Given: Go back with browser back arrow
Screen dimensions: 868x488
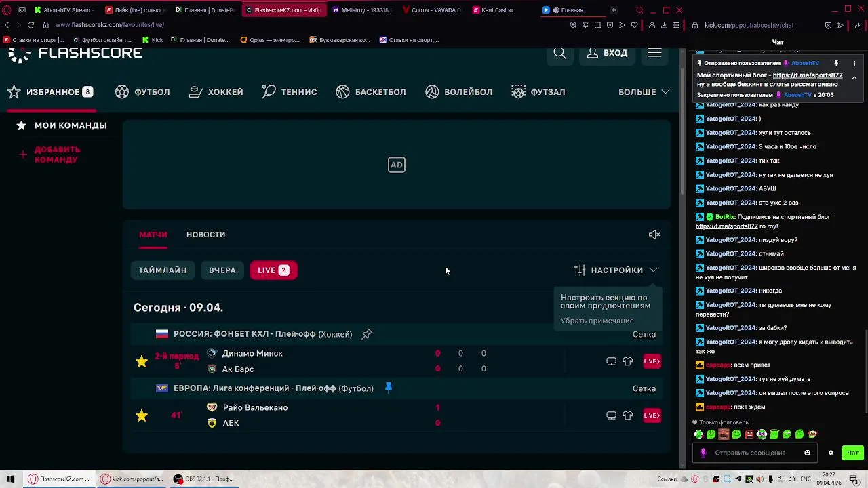Looking at the screenshot, I should tap(7, 25).
